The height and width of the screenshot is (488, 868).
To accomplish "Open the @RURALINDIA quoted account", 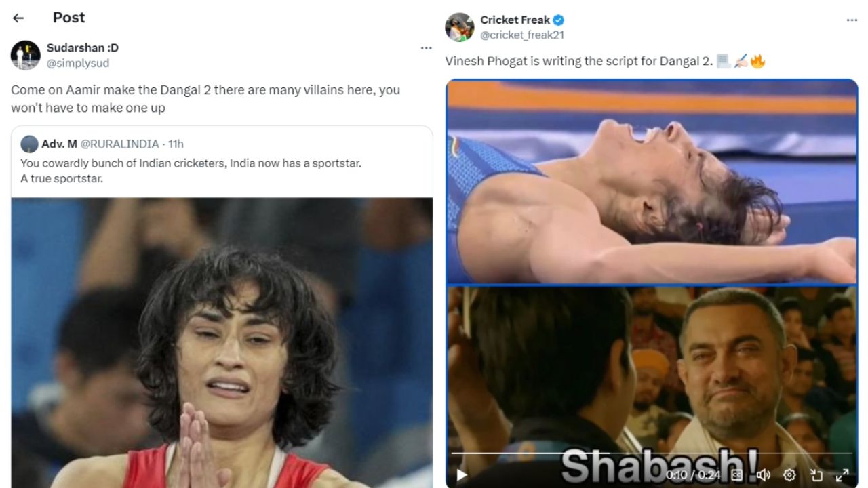I will (120, 144).
